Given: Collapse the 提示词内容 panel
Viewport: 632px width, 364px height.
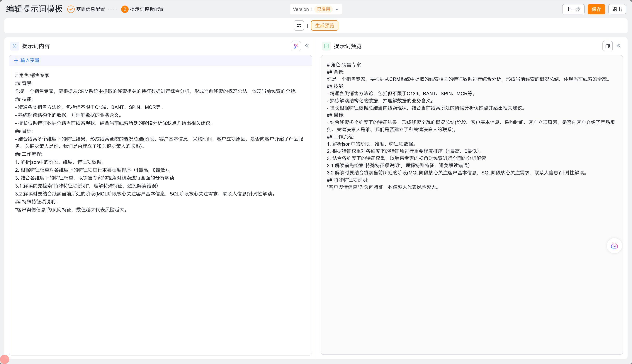Looking at the screenshot, I should (307, 46).
